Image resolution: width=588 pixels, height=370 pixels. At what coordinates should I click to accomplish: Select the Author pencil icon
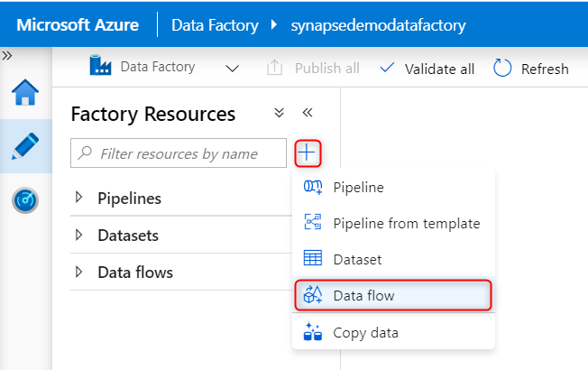25,146
